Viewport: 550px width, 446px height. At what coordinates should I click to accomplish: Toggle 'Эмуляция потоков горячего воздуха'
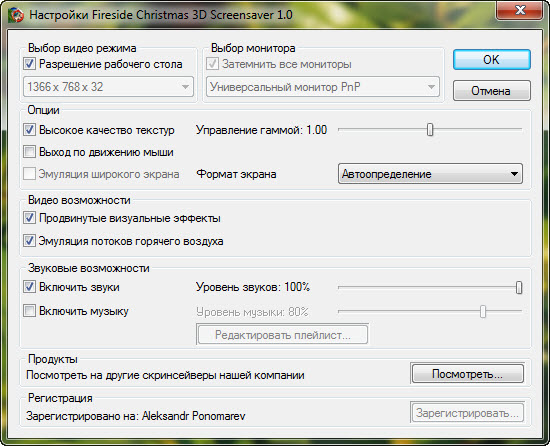(29, 241)
